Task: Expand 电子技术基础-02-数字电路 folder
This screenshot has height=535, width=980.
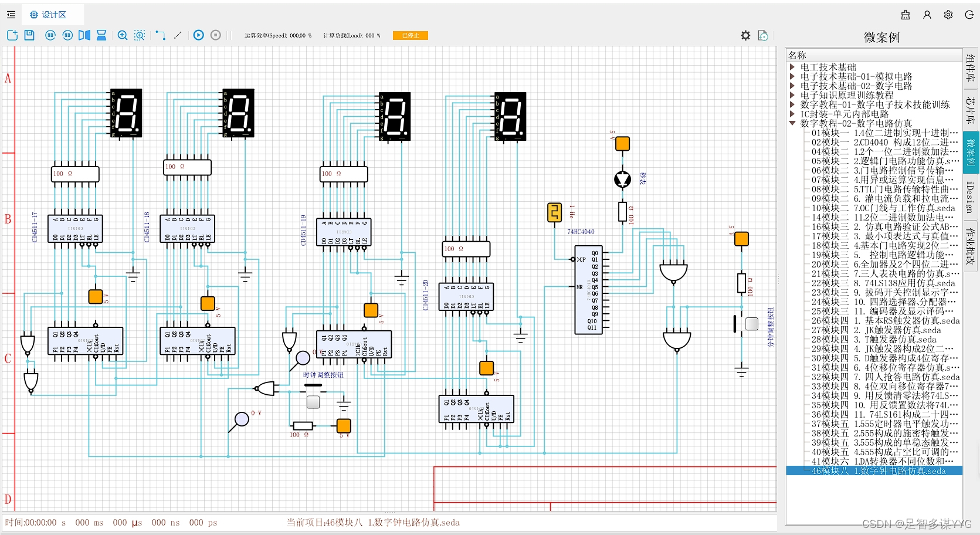Action: 792,86
